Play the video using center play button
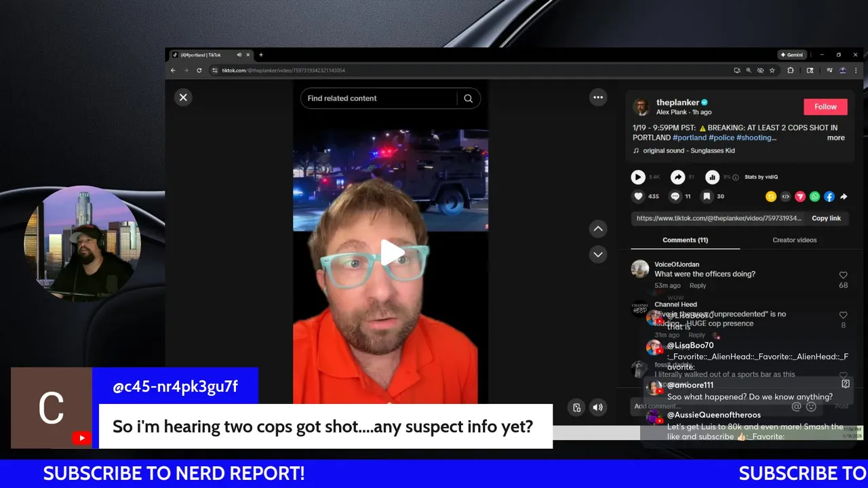This screenshot has width=868, height=488. tap(392, 253)
